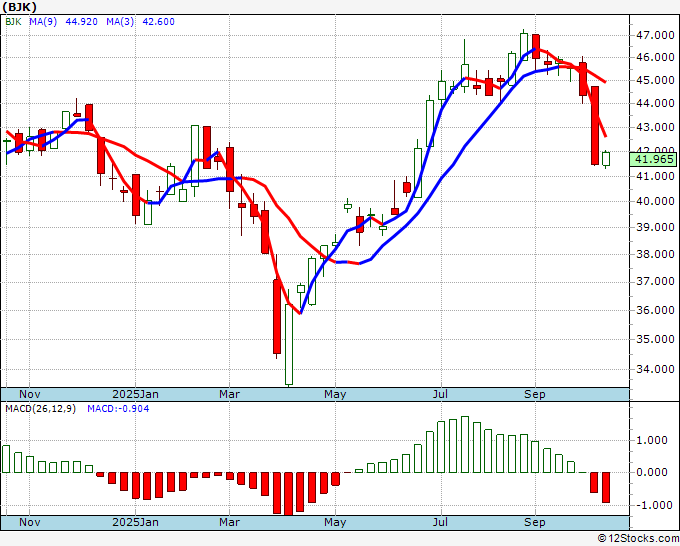The width and height of the screenshot is (680, 546).
Task: Click May on the price chart date axis
Action: pos(335,394)
